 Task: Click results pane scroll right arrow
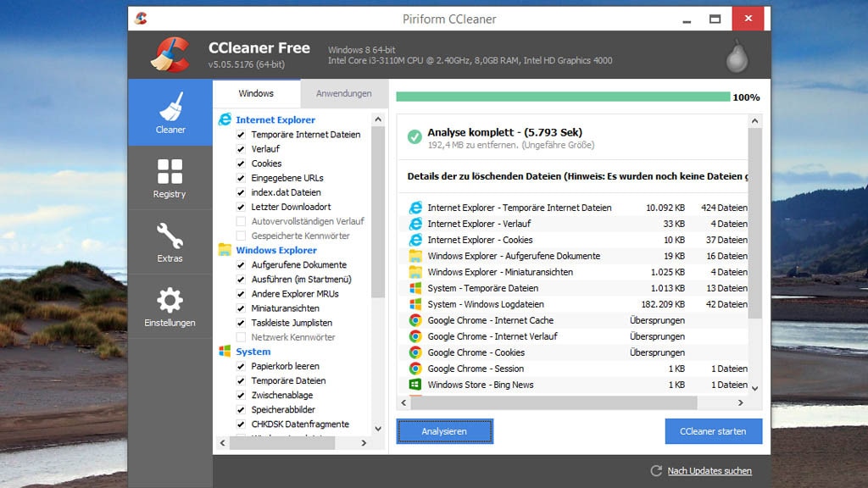pyautogui.click(x=741, y=402)
